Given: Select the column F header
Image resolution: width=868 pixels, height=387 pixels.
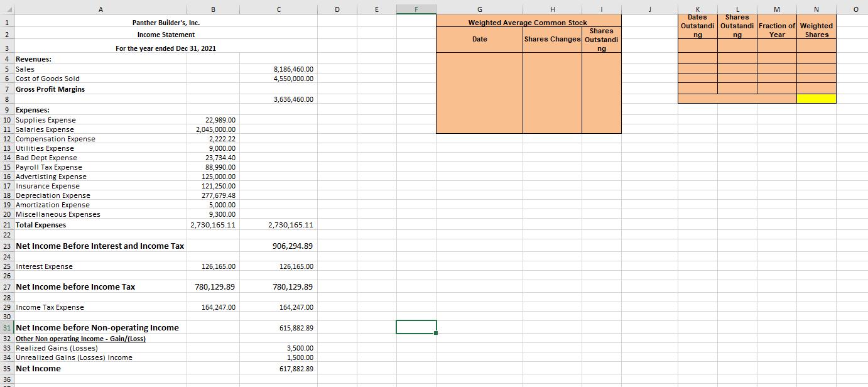Looking at the screenshot, I should click(x=416, y=9).
